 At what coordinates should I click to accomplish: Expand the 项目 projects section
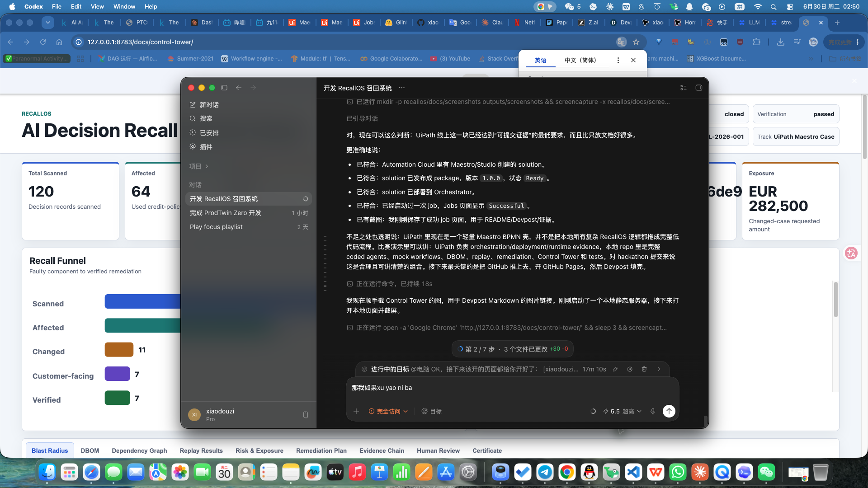coord(198,166)
